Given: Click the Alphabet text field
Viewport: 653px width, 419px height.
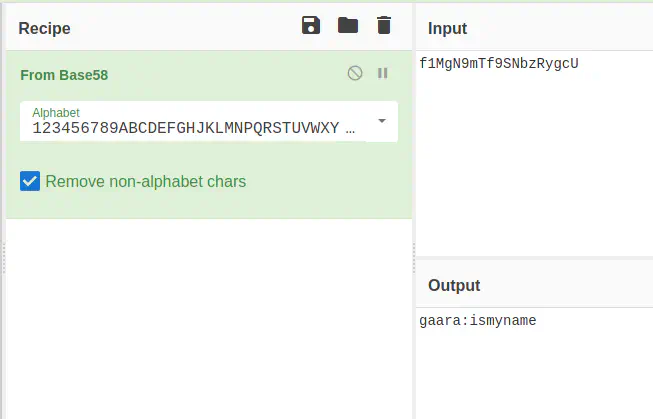Looking at the screenshot, I should [x=190, y=128].
